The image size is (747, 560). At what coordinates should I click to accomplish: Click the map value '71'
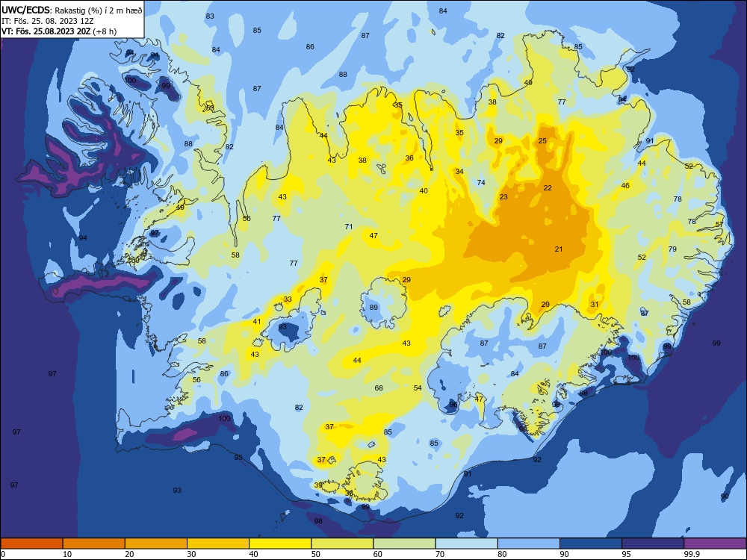[x=349, y=227]
